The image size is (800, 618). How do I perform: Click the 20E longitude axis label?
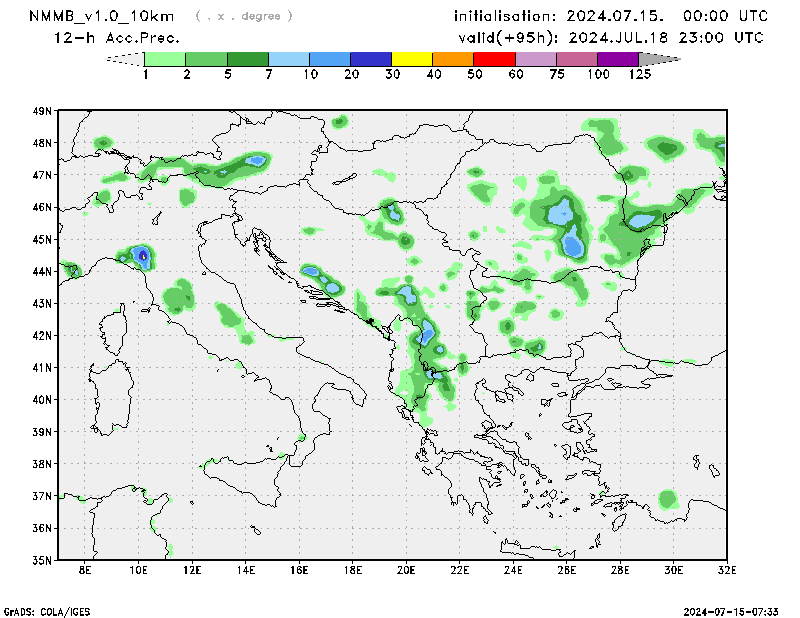point(406,571)
